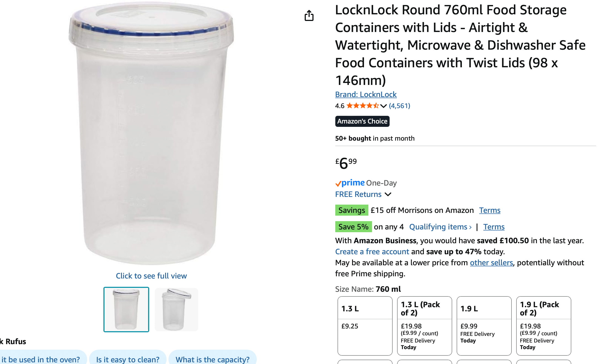Expand the FREE Returns dropdown
This screenshot has width=600, height=364.
[388, 194]
